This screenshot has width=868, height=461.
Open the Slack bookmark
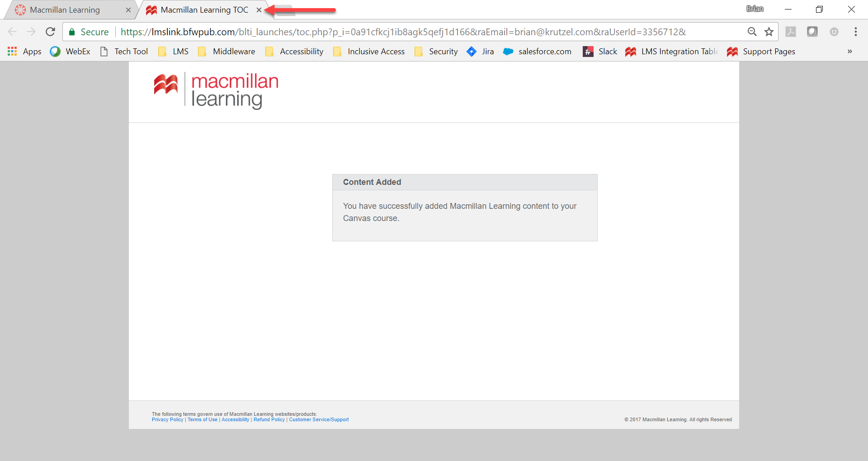tap(600, 52)
